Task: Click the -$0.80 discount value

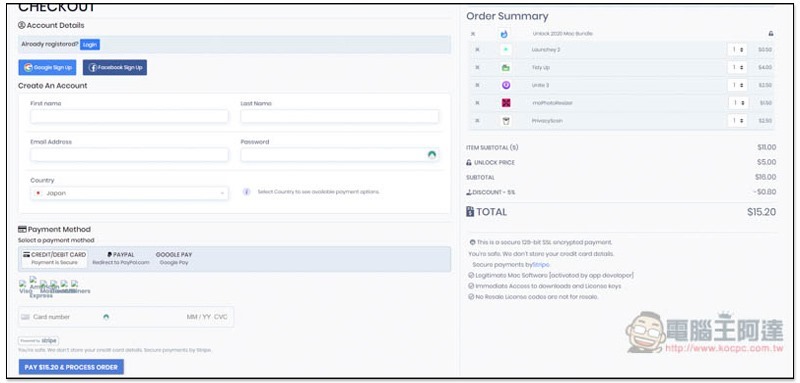Action: tap(765, 192)
